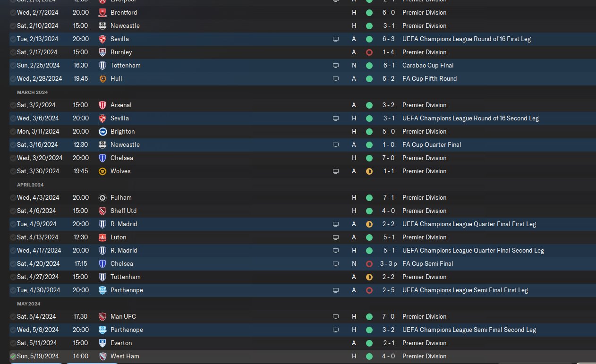The image size is (596, 364).
Task: Click TV broadcast icon on Carabao Cup Final row
Action: coord(335,65)
